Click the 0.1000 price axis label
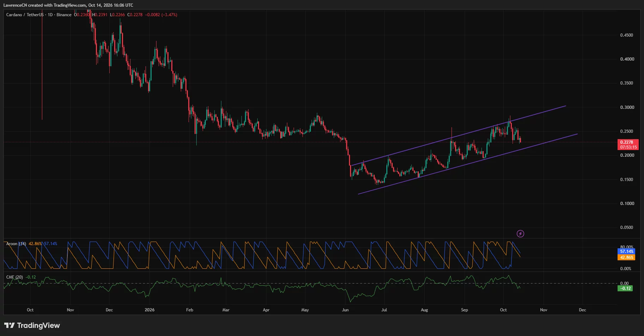Screen dimensions: 644x336 (627, 204)
